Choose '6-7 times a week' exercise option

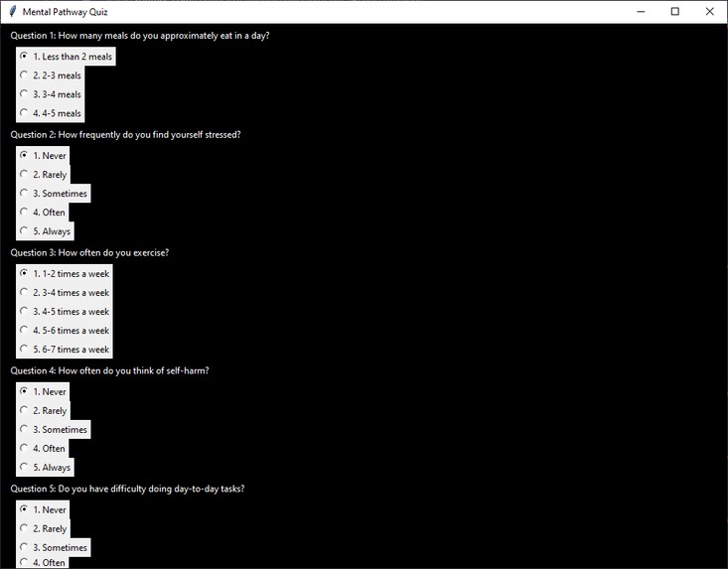pyautogui.click(x=65, y=350)
